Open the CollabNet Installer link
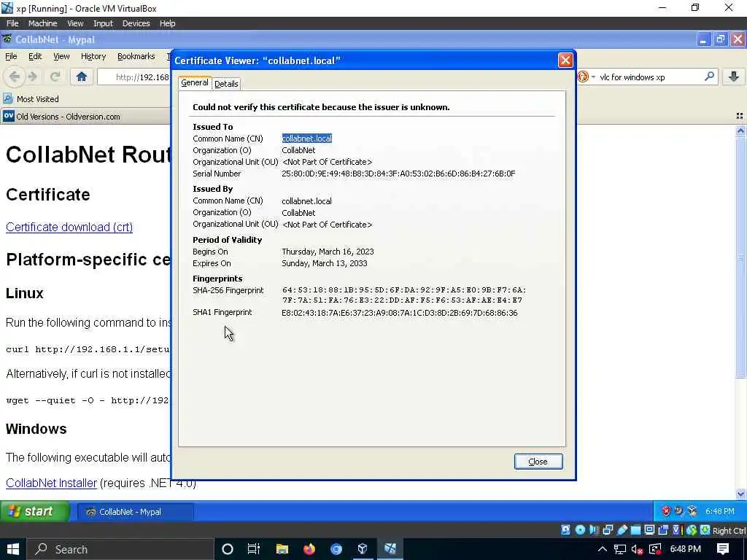 click(52, 483)
